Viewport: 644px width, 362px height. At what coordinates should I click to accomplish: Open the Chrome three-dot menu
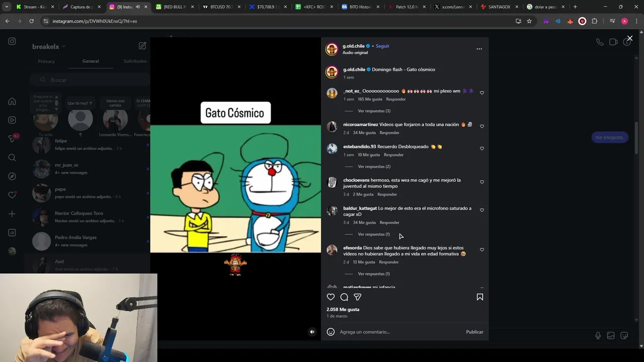pyautogui.click(x=636, y=21)
